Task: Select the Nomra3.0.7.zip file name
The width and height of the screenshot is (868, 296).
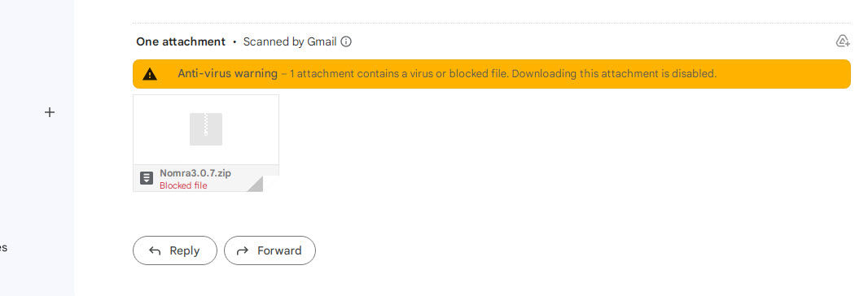Action: point(195,173)
